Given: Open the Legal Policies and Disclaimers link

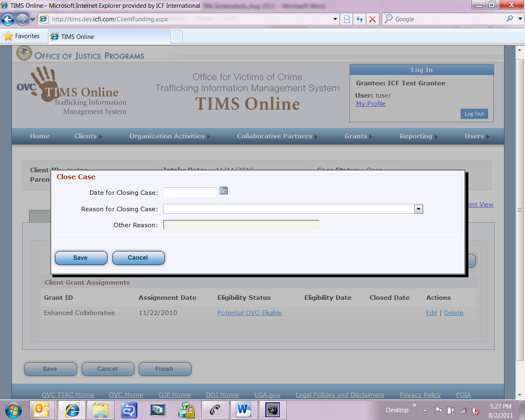Looking at the screenshot, I should click(340, 395).
